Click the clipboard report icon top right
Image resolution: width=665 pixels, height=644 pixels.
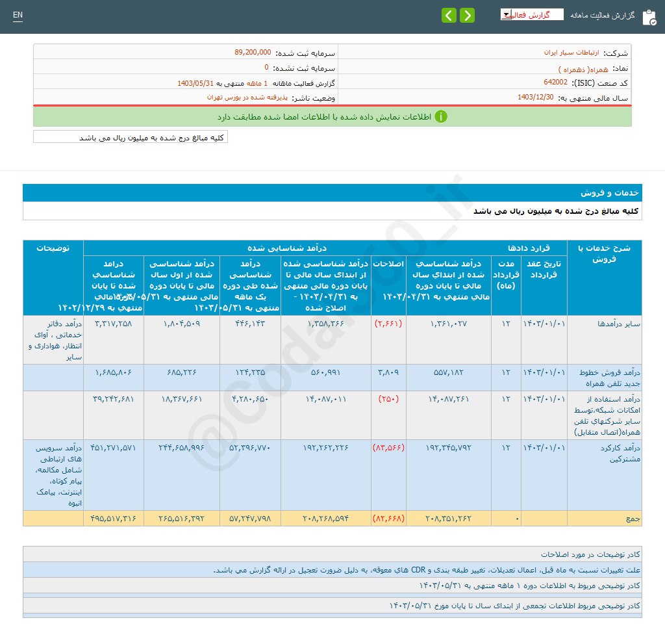click(649, 17)
